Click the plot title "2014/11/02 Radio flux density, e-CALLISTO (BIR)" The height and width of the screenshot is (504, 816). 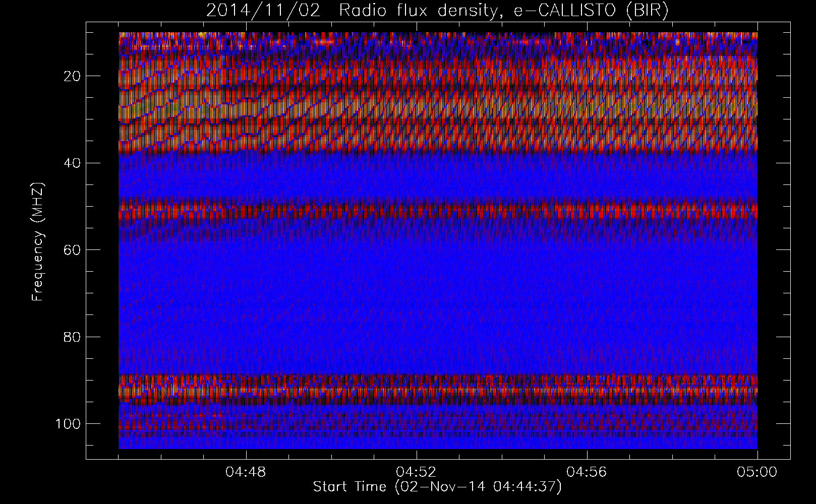click(437, 11)
